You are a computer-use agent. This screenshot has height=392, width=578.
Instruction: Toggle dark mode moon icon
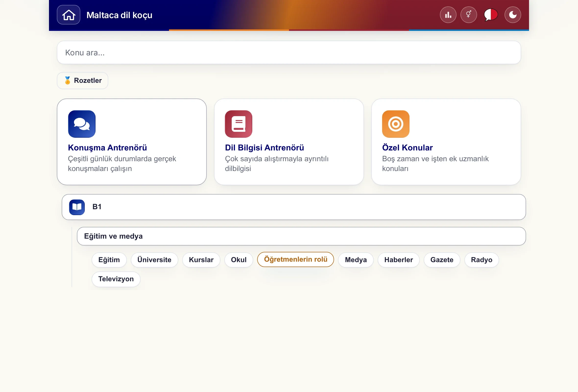click(x=513, y=15)
